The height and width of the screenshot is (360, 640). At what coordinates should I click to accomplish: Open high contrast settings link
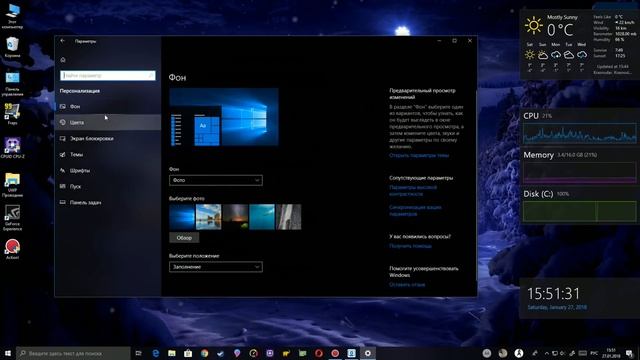pyautogui.click(x=413, y=191)
